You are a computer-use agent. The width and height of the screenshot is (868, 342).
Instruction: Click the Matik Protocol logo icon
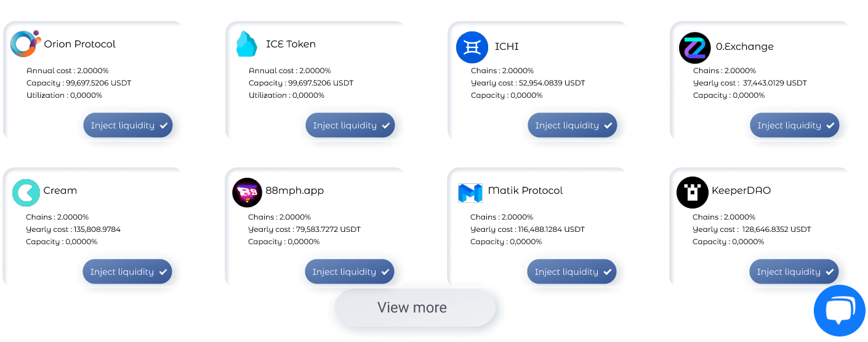(x=470, y=193)
